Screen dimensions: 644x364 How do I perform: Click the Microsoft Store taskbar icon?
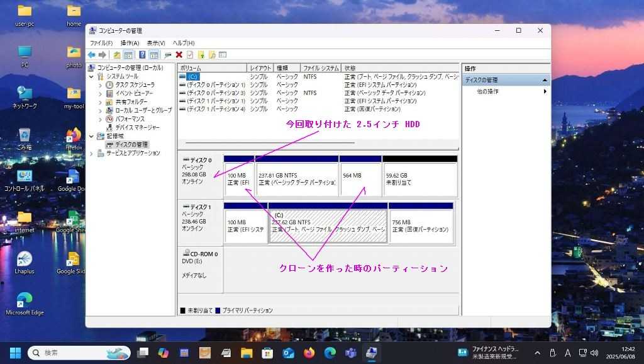tap(267, 353)
